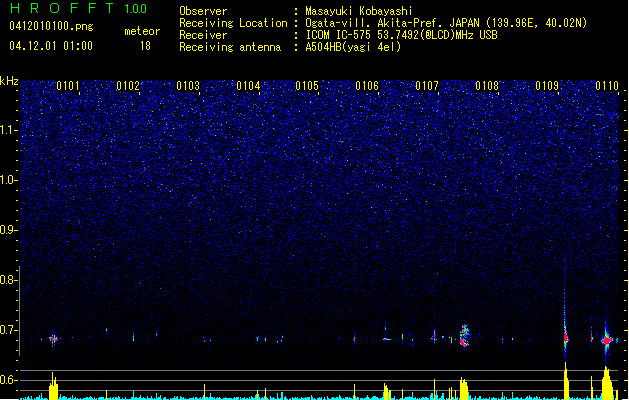The height and width of the screenshot is (400, 629).
Task: Click the 0.9 kHz axis tick label
Action: (x=9, y=230)
